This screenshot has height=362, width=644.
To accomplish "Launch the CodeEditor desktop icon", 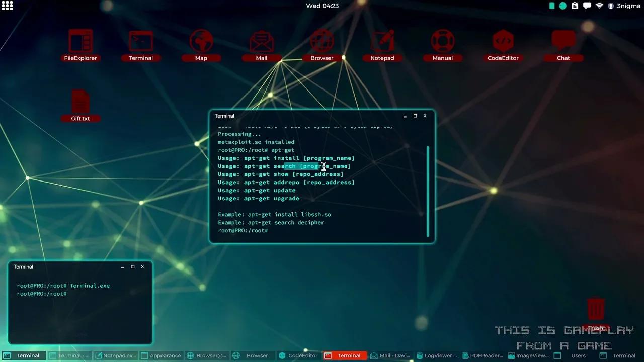I will coord(503,45).
